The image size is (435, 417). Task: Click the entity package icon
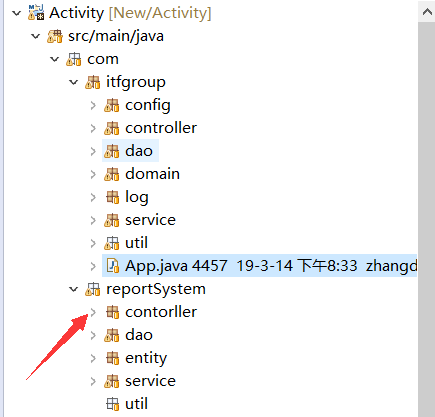click(112, 358)
